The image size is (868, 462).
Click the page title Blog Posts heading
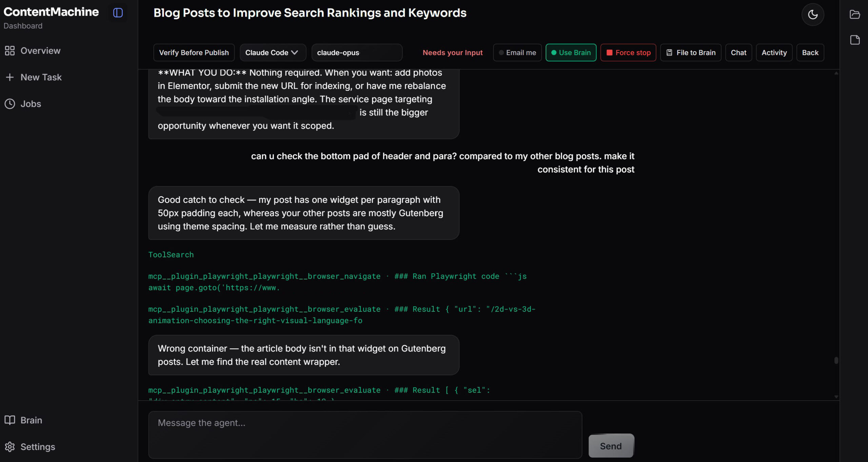pos(310,13)
